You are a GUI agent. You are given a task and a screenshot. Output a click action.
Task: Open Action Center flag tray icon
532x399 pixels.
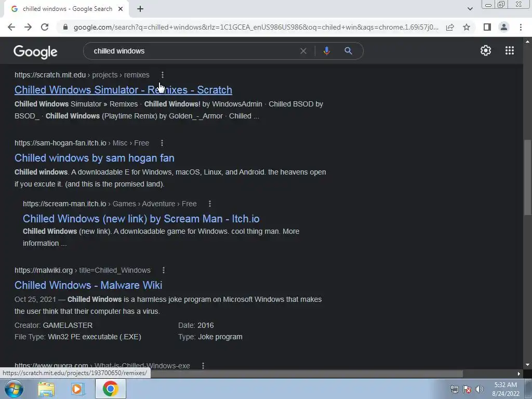click(x=467, y=389)
